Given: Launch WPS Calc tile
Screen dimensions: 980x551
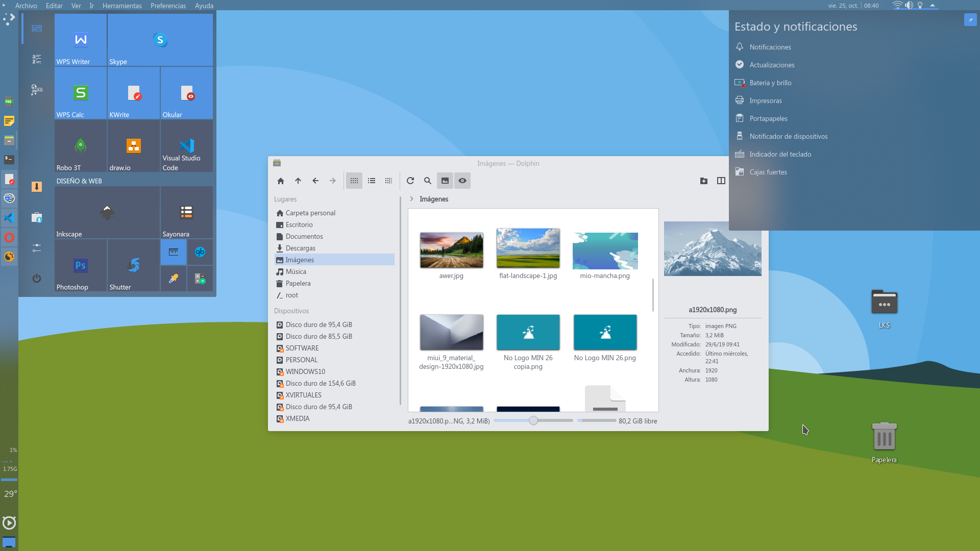Looking at the screenshot, I should 81,93.
